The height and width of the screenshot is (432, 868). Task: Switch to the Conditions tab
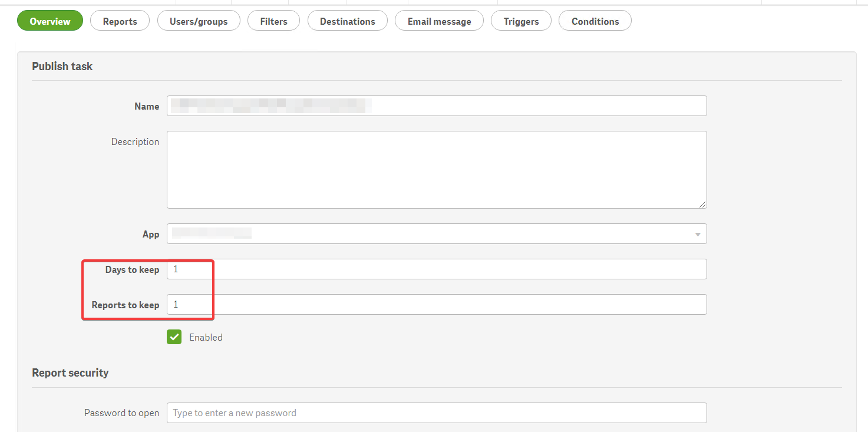point(595,21)
